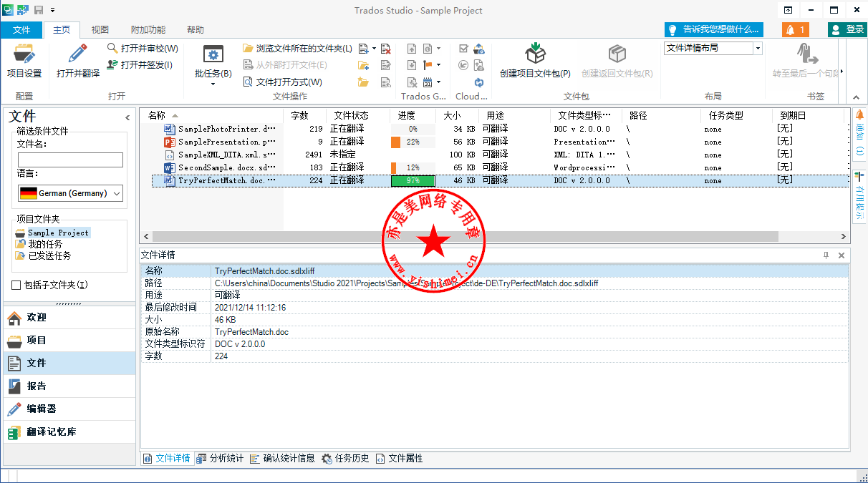Collapse the 文件 sidebar with the left chevron
Screen dimensions: 868x483
127,118
